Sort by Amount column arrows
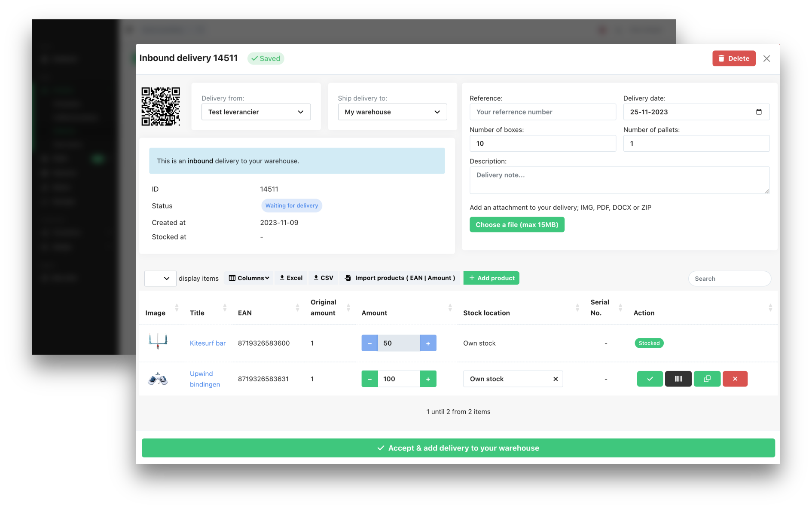Viewport: 812px width, 509px height. pos(450,307)
